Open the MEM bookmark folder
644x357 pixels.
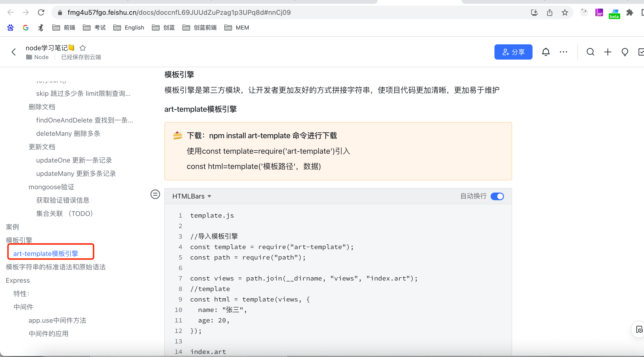(x=236, y=27)
